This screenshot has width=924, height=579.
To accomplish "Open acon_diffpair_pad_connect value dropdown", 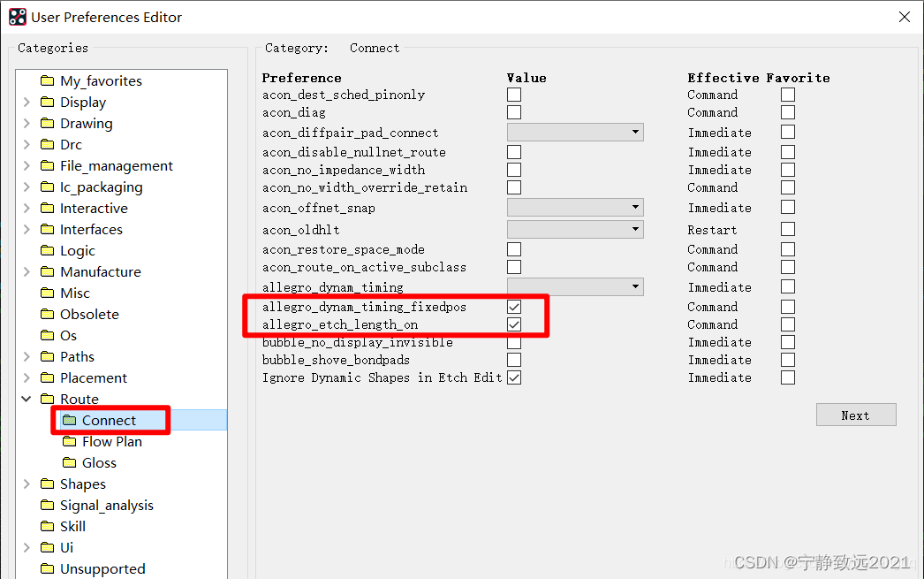I will coord(575,132).
